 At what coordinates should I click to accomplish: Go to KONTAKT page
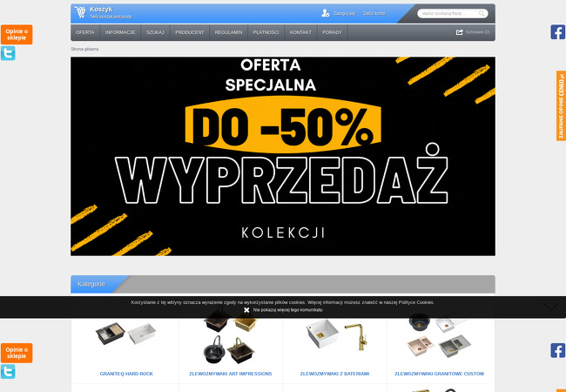coord(300,32)
